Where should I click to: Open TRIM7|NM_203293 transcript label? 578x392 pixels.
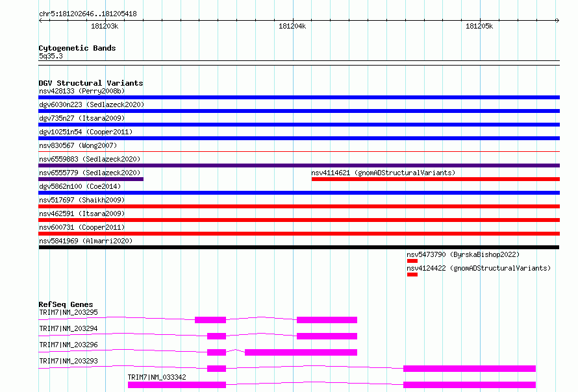68,361
